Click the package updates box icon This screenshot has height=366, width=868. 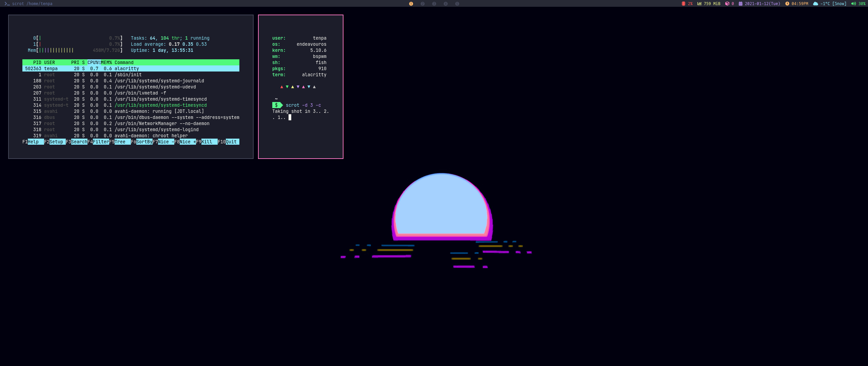tap(727, 4)
